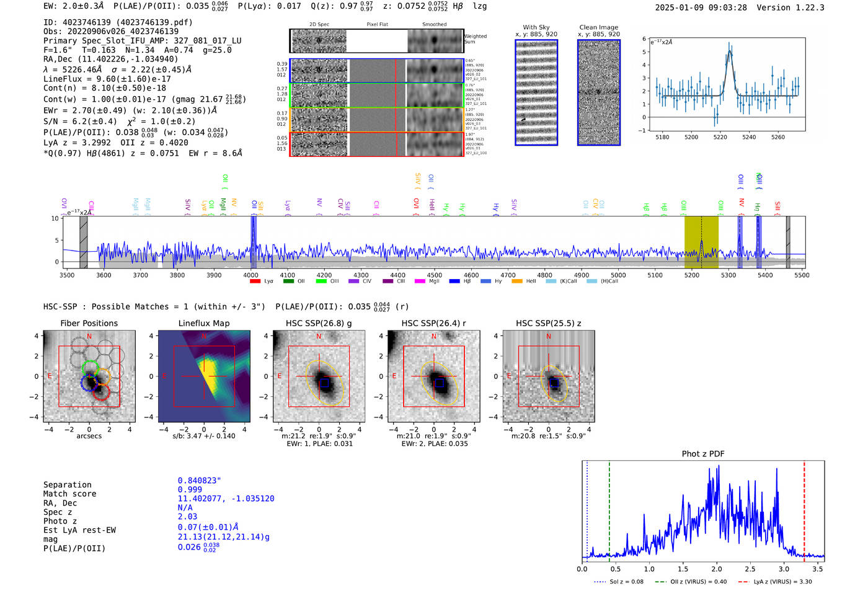Image resolution: width=868 pixels, height=591 pixels.
Task: Open the Lineflux Map image
Action: (204, 376)
